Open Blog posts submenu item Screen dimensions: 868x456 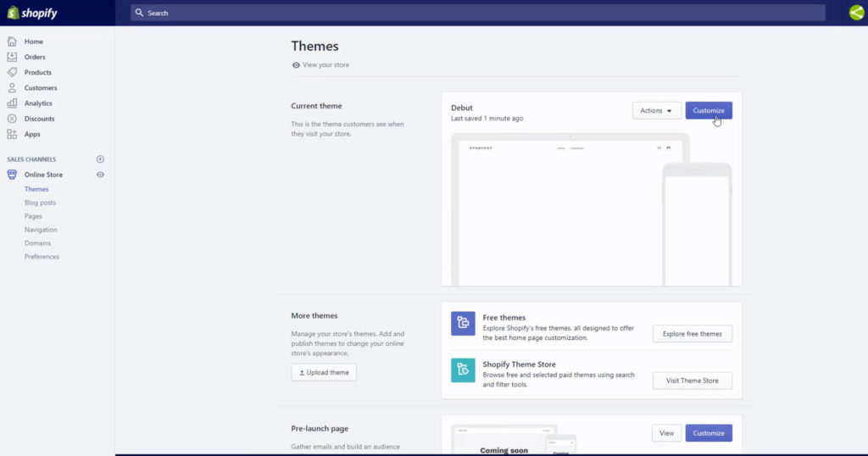[40, 203]
